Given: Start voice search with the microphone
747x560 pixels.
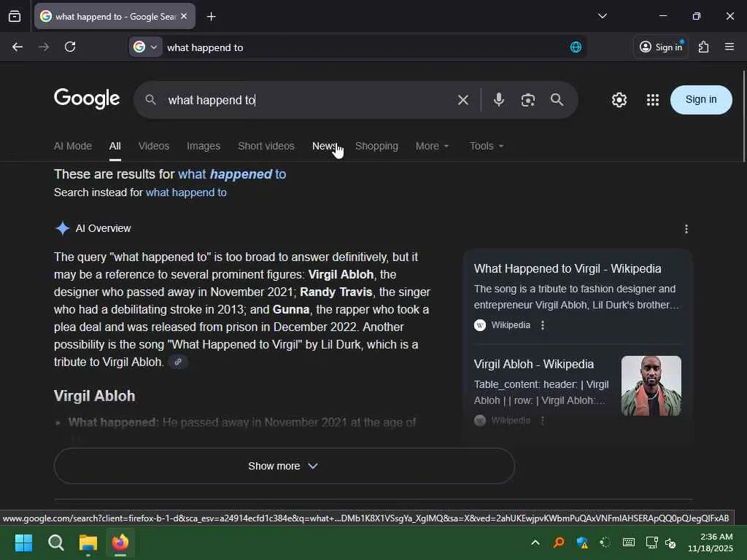Looking at the screenshot, I should click(498, 99).
